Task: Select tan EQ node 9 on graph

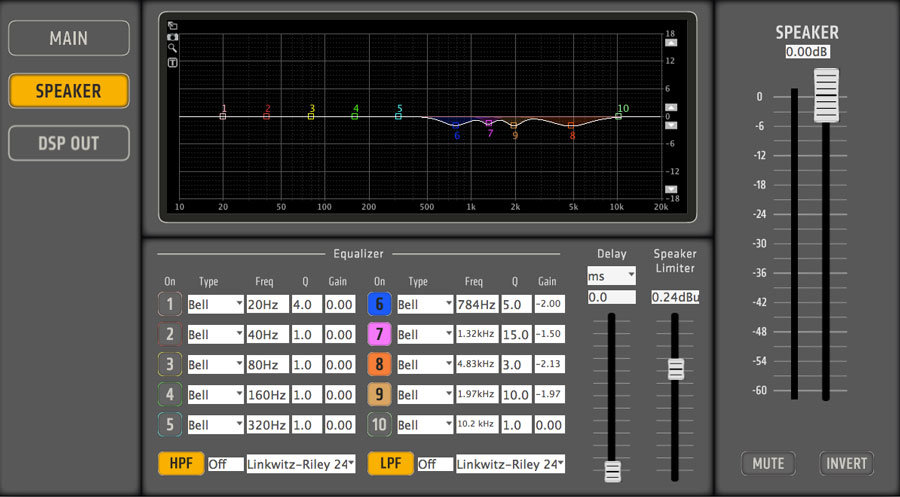Action: [x=514, y=125]
